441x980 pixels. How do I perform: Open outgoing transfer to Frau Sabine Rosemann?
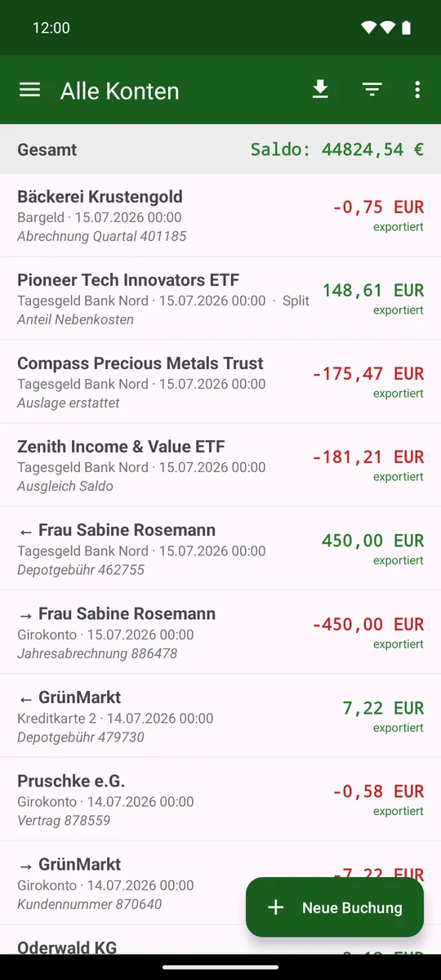[220, 633]
